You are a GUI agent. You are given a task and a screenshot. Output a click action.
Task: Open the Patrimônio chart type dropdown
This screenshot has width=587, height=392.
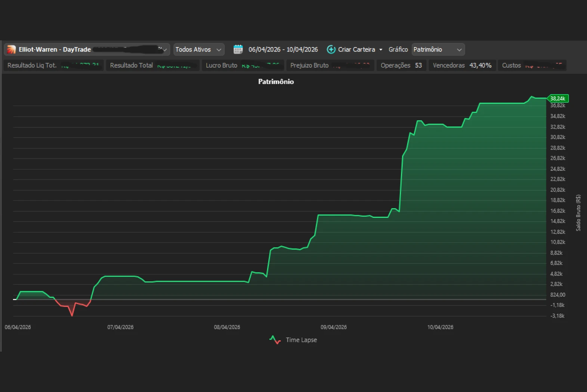[438, 49]
